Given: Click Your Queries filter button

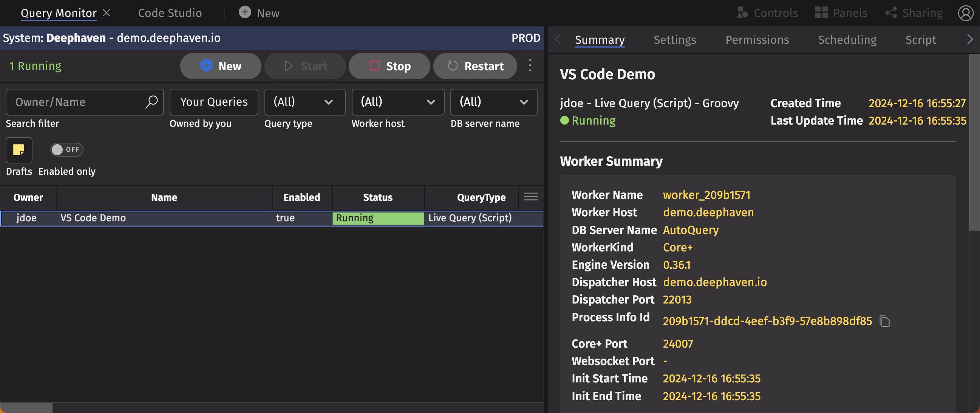Looking at the screenshot, I should (x=214, y=102).
